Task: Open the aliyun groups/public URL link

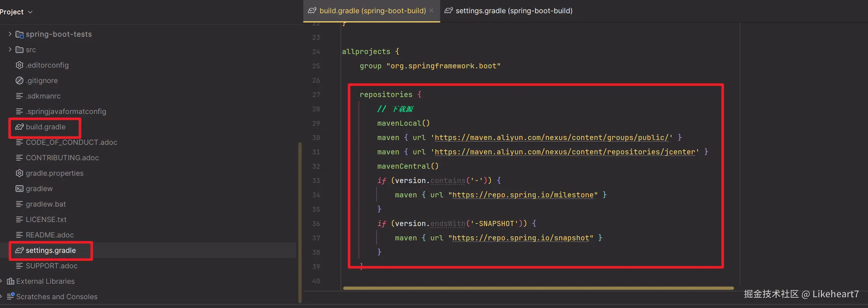Action: [x=551, y=137]
